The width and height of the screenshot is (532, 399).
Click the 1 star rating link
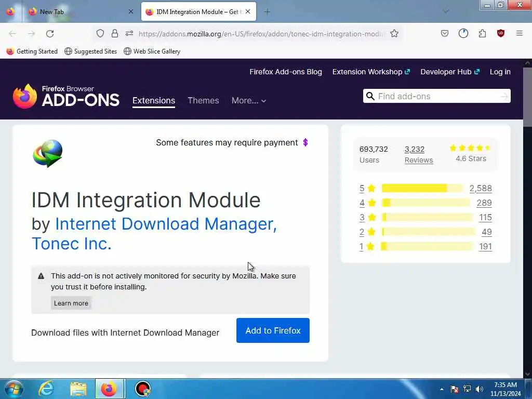[367, 247]
